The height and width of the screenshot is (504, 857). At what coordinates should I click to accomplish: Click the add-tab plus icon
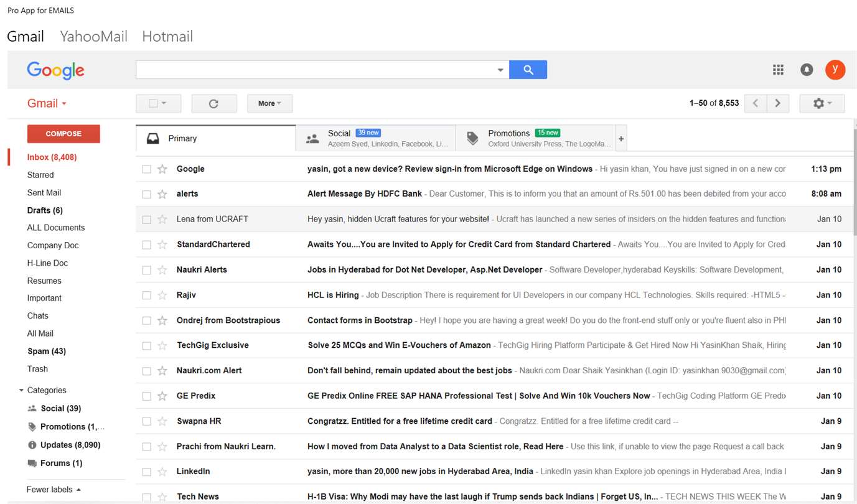pos(621,138)
